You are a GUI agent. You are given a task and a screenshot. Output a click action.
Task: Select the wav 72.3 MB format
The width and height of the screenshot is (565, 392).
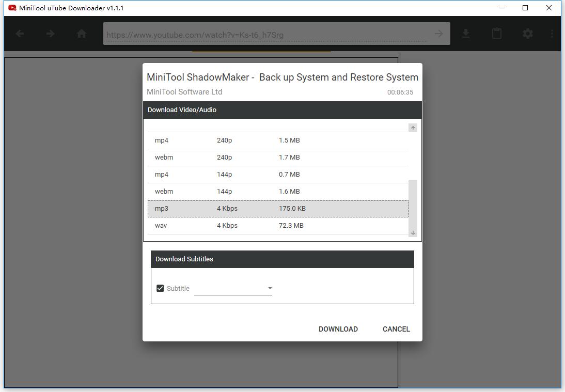tap(278, 226)
